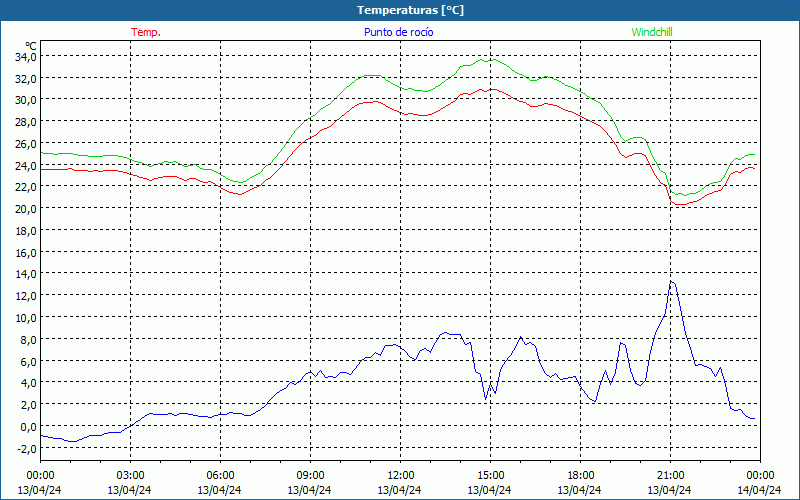Click the 6,0 y-axis label
The image size is (800, 500).
(28, 361)
